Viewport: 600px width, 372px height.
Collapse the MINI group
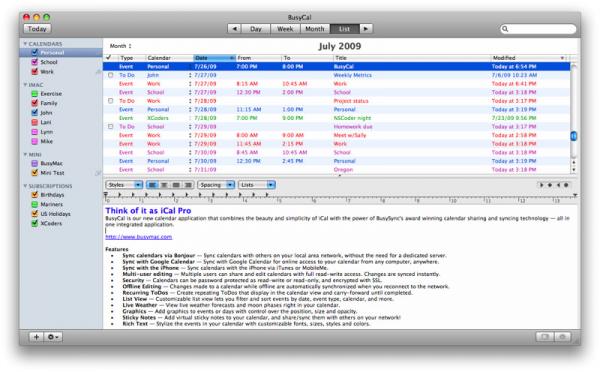pyautogui.click(x=25, y=154)
